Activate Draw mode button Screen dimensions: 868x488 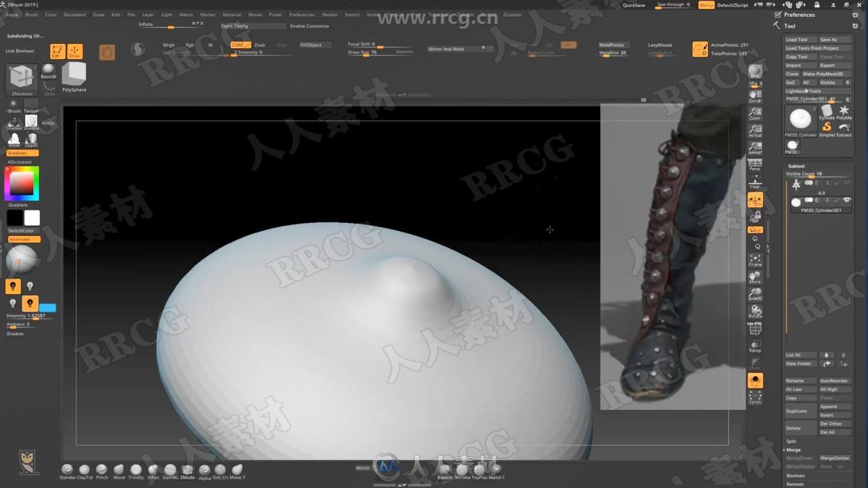75,52
